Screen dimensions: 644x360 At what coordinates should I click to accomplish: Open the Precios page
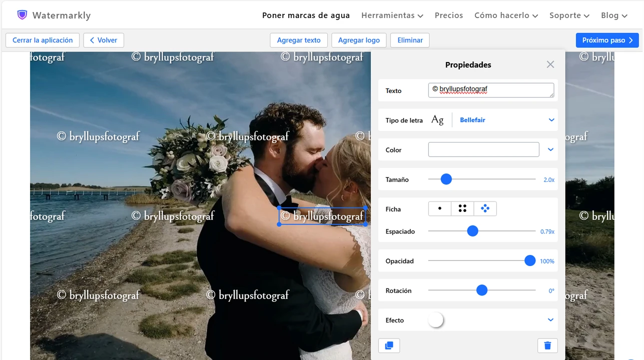coord(449,15)
